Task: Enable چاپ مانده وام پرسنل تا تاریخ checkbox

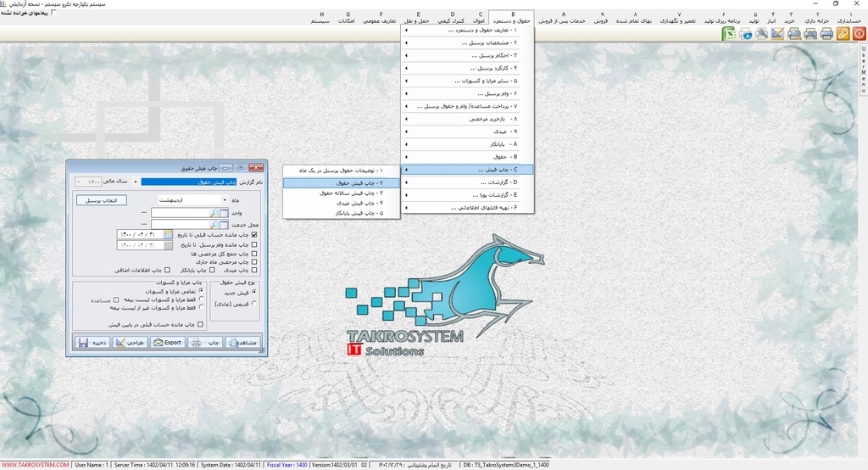Action: pos(254,244)
